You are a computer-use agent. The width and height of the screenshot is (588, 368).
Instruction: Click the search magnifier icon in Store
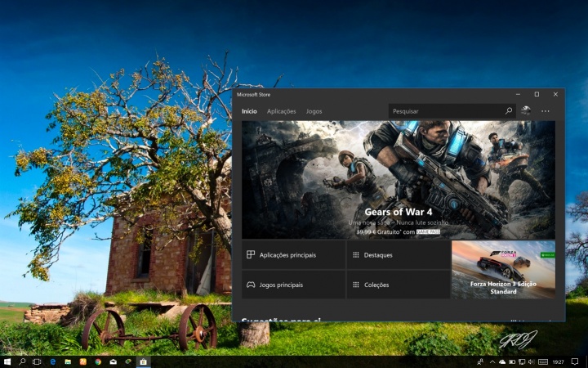[509, 111]
